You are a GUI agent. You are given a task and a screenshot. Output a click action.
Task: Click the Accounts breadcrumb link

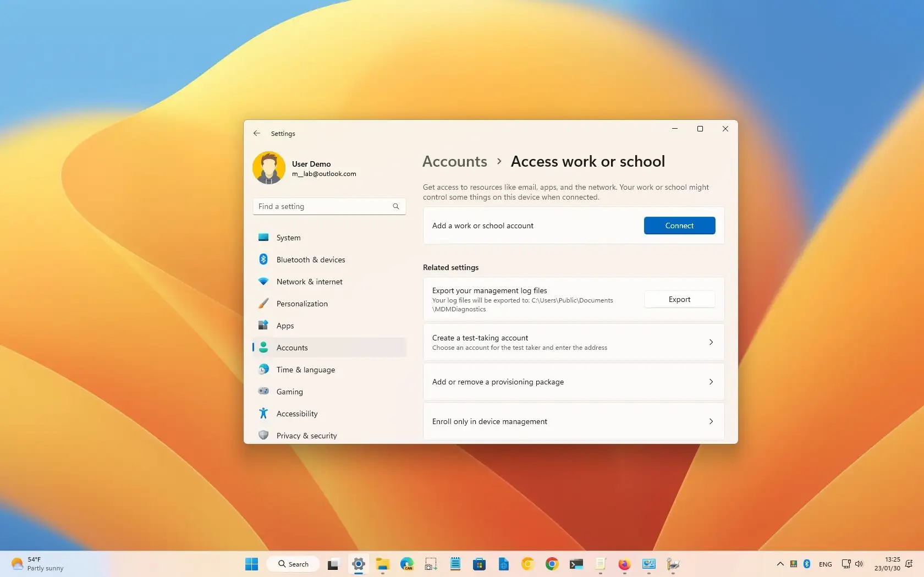[x=455, y=161]
